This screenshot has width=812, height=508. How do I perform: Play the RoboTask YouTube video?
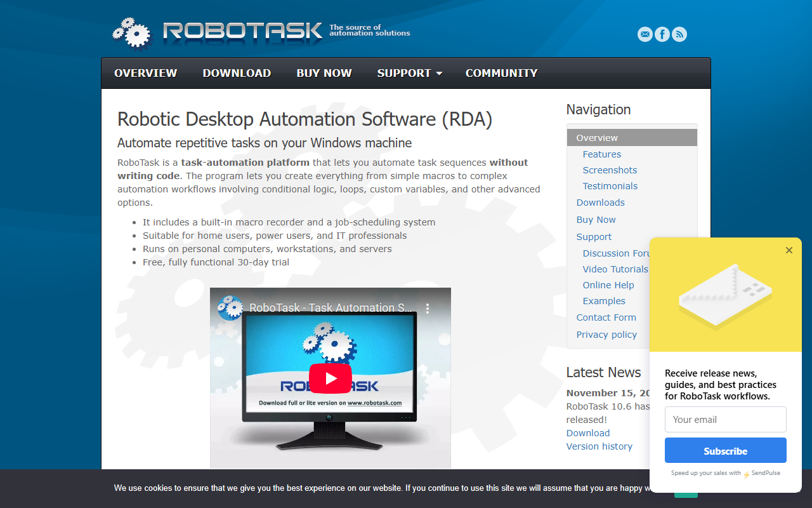pos(330,378)
